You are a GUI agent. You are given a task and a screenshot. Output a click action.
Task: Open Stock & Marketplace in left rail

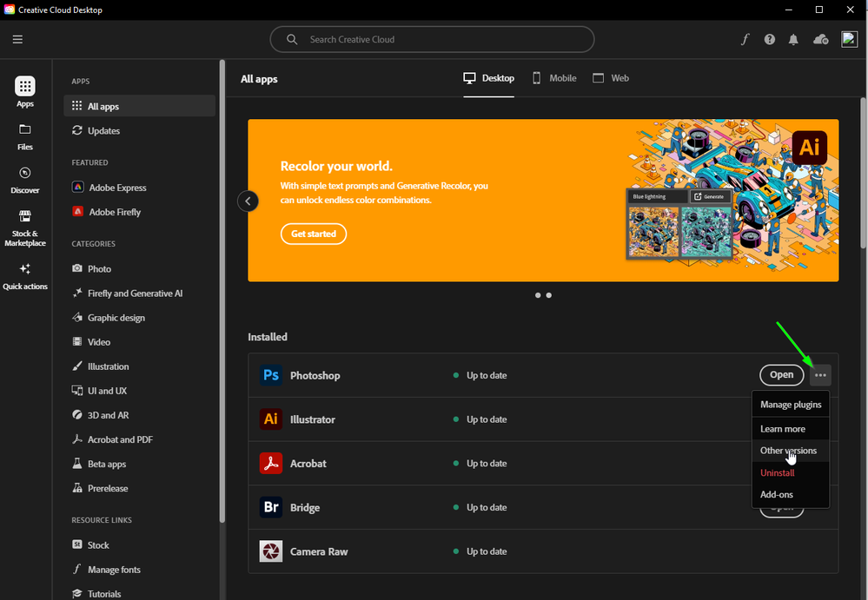(25, 227)
